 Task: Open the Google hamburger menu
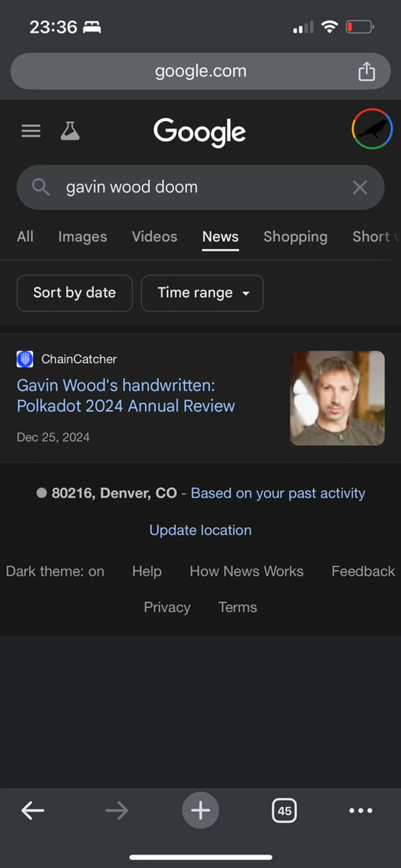click(31, 131)
